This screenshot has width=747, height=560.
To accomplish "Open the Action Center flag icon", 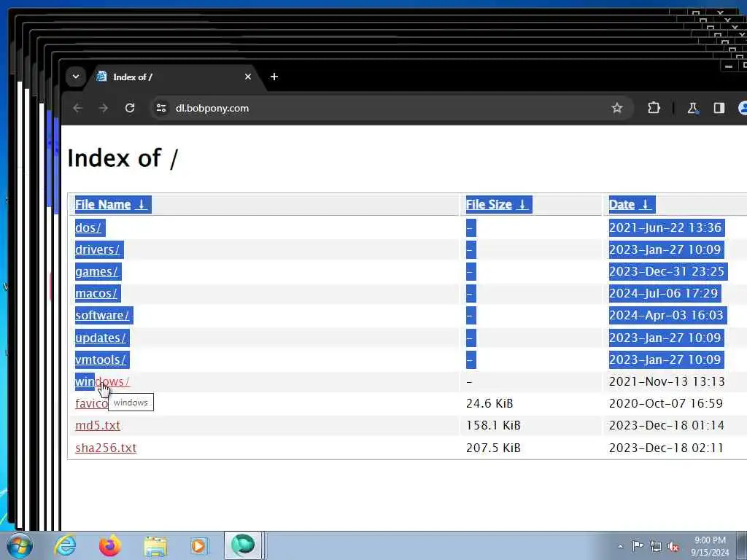I will tap(638, 546).
